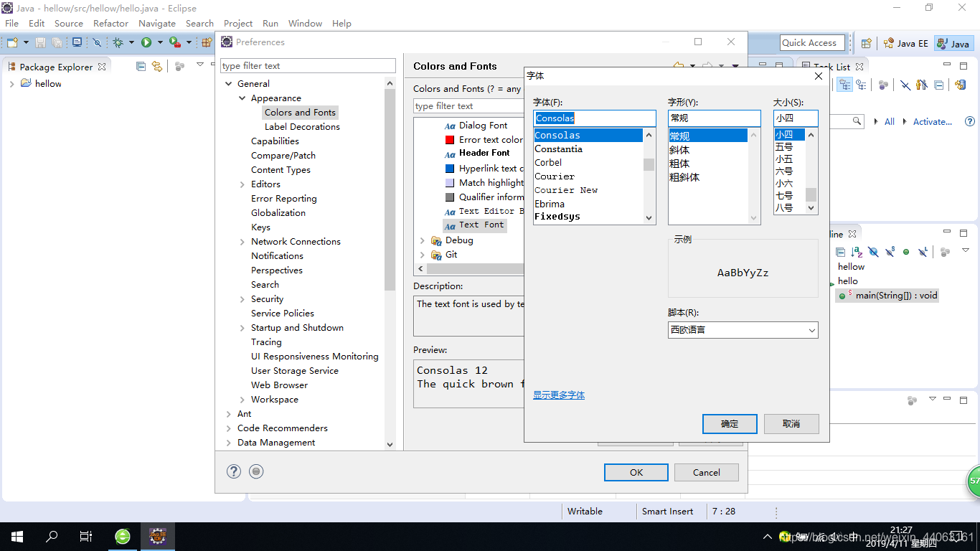The height and width of the screenshot is (551, 980).
Task: Click Categorized view icon in Task List
Action: [x=845, y=85]
